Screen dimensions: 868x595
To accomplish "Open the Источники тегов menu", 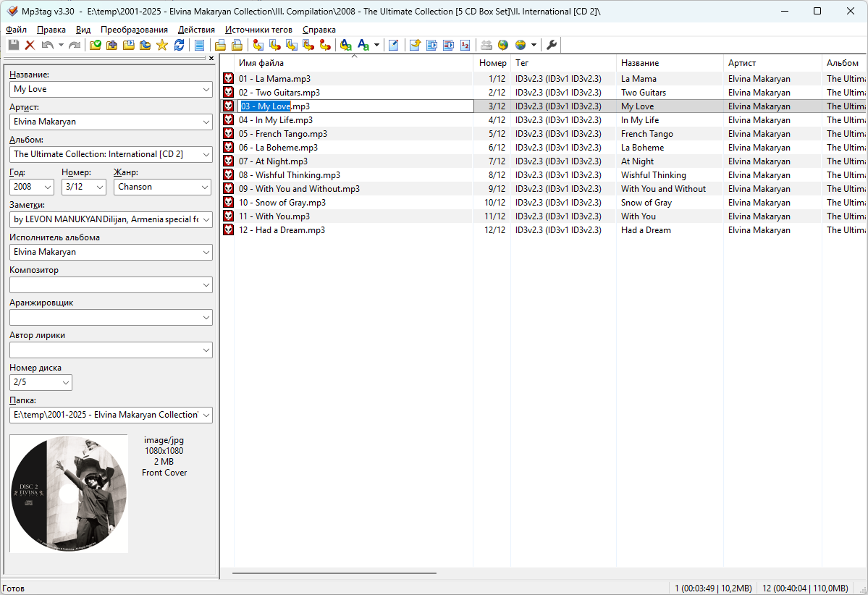I will pos(258,30).
